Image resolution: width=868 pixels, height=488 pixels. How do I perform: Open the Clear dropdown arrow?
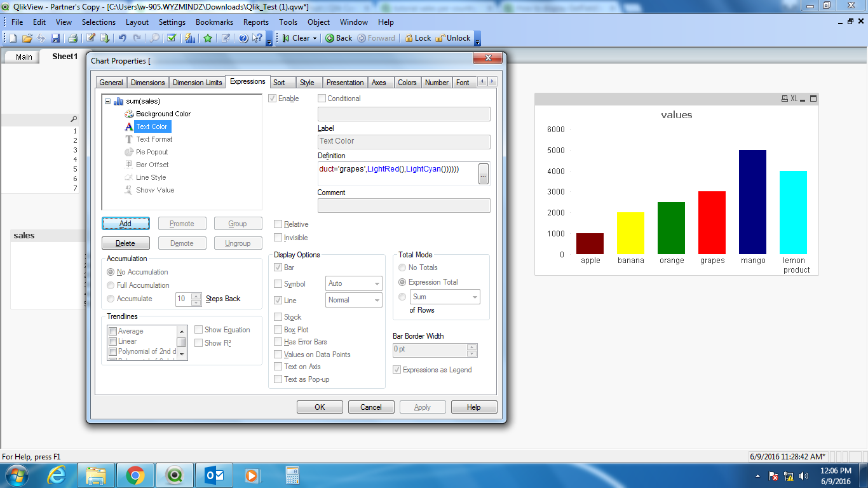[x=315, y=38]
